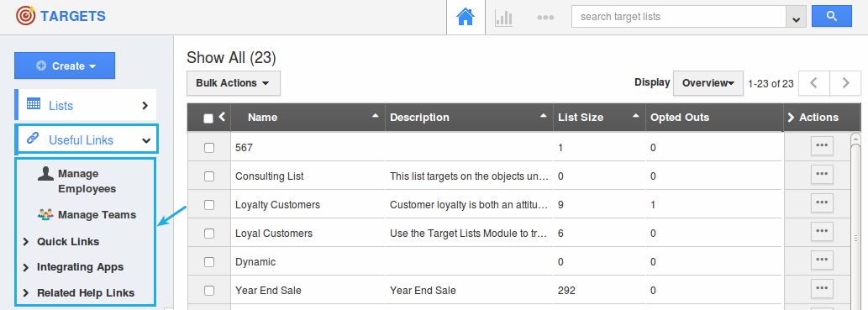Open the Overview display dropdown
This screenshot has width=868, height=310.
[x=708, y=83]
